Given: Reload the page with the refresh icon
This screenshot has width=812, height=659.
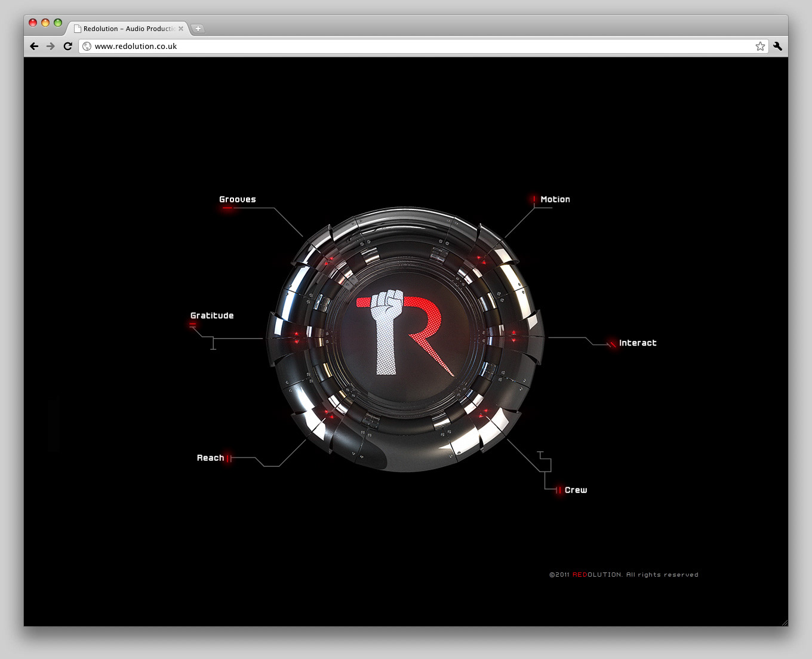Looking at the screenshot, I should 67,46.
